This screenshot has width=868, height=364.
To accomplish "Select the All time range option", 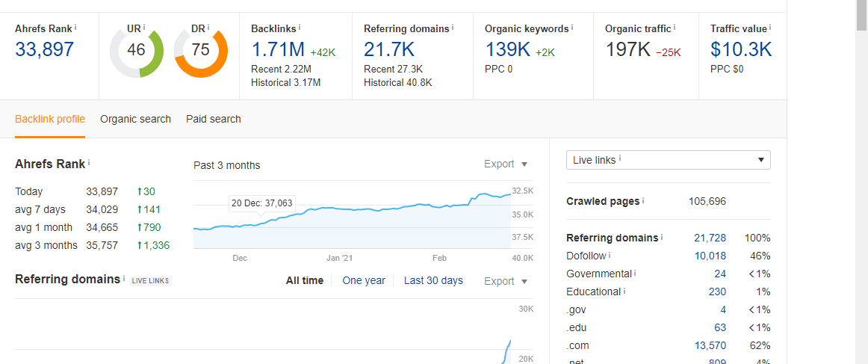I will coord(305,281).
